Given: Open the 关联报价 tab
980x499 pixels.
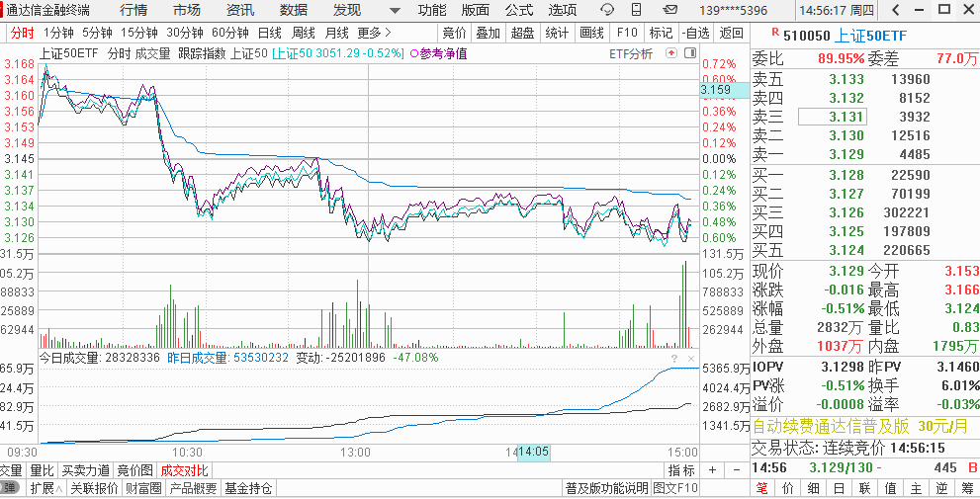Looking at the screenshot, I should tap(94, 488).
